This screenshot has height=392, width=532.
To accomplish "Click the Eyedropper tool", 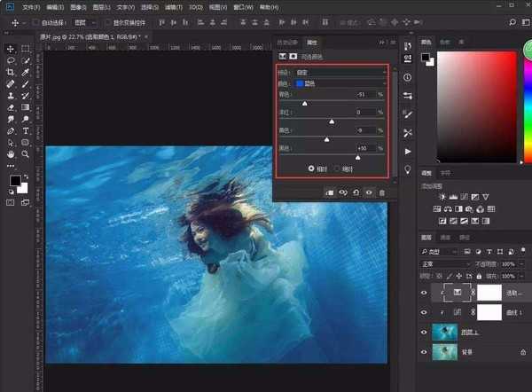I will click(x=26, y=72).
